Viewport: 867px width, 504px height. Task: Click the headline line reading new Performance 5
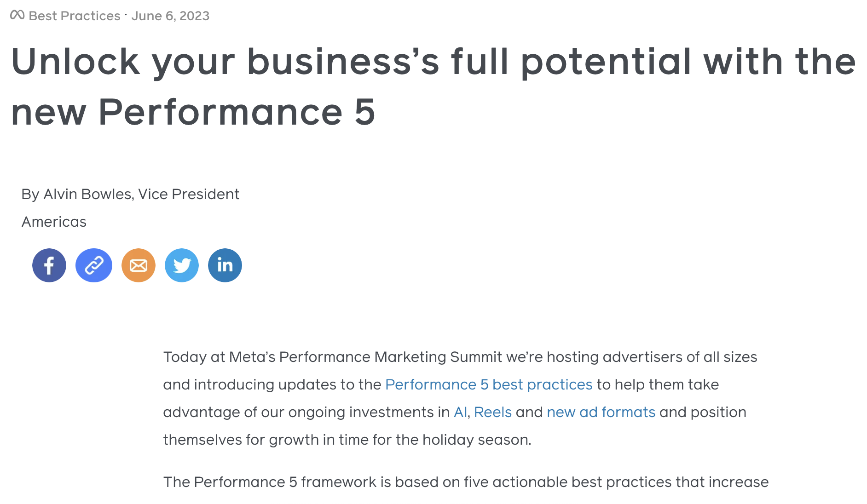[193, 112]
